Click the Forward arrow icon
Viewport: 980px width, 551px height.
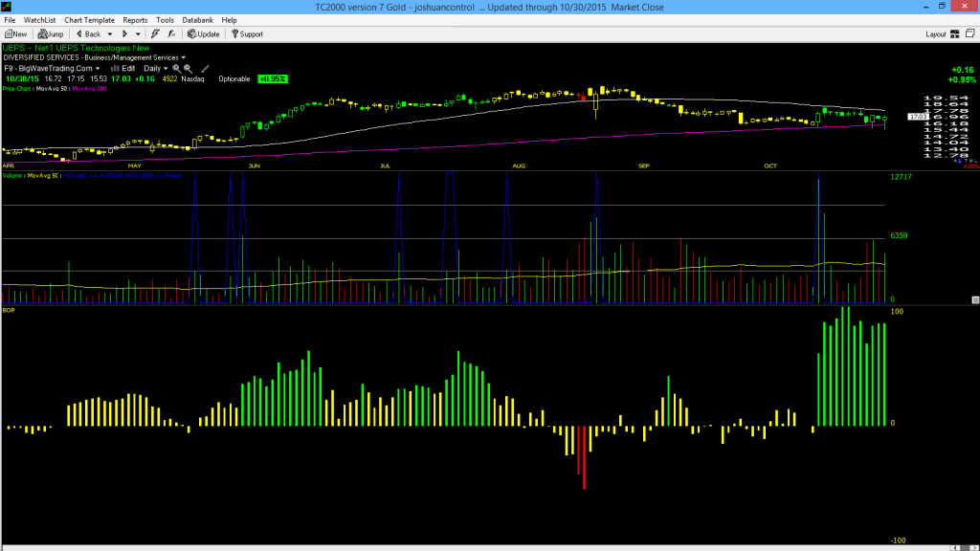[124, 34]
